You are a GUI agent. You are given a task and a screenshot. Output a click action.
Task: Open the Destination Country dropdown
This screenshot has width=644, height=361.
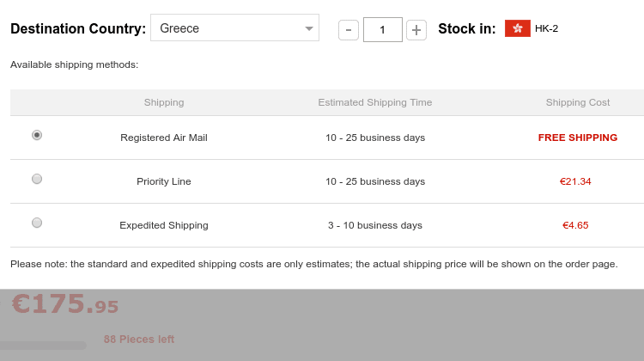pyautogui.click(x=234, y=28)
